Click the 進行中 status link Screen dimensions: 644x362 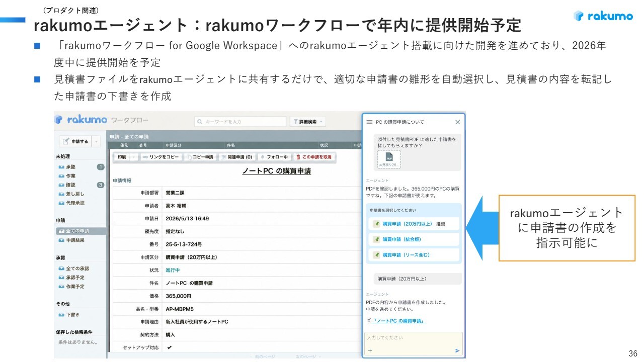173,270
